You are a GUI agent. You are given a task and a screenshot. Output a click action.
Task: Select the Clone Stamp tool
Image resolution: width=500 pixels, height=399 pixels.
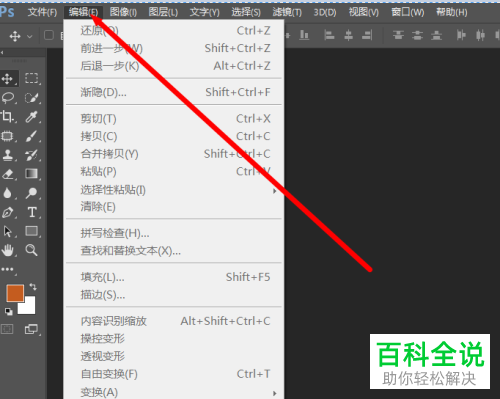7,155
